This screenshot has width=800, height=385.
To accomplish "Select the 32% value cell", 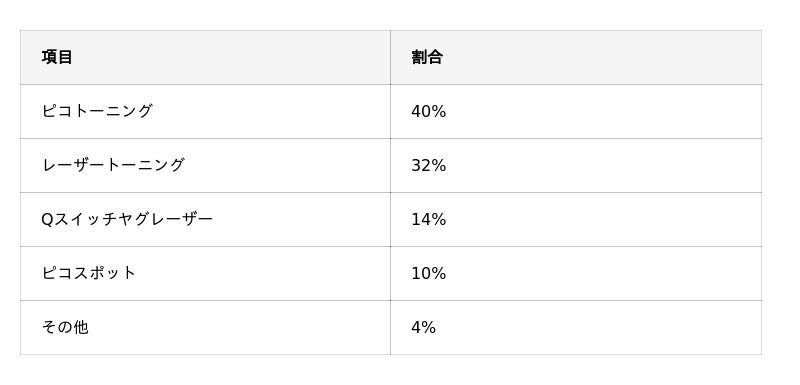I will (x=576, y=165).
